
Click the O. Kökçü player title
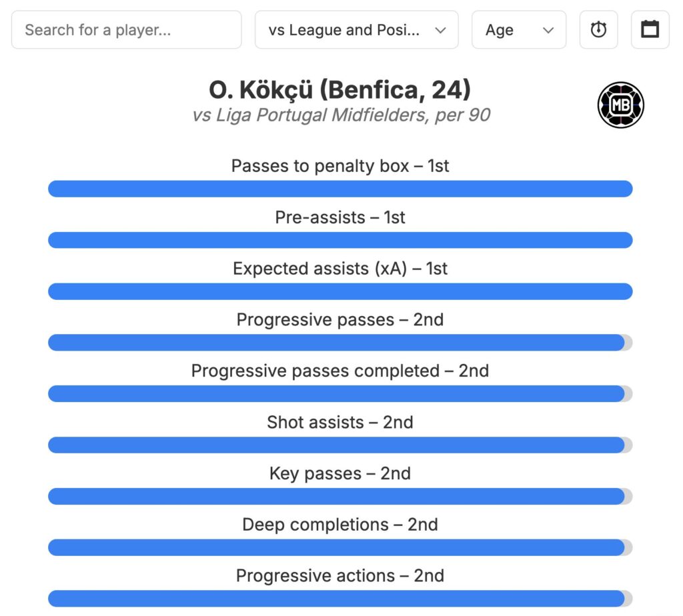[x=340, y=89]
